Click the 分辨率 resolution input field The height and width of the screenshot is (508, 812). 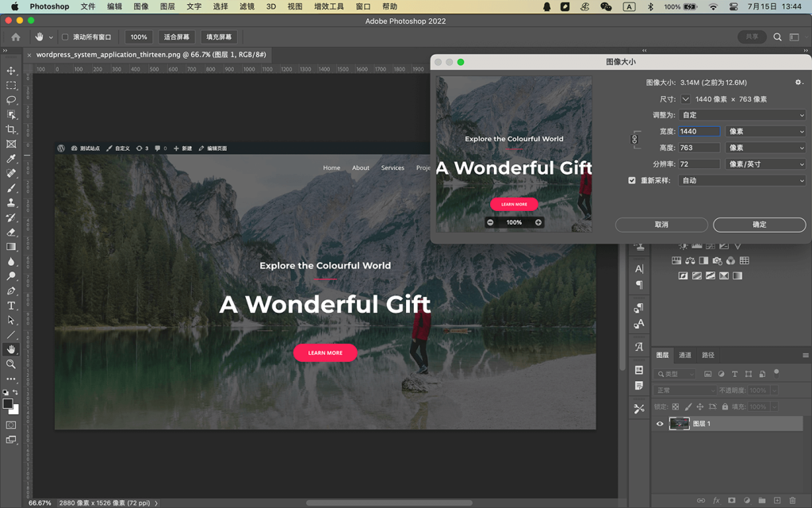coord(699,164)
